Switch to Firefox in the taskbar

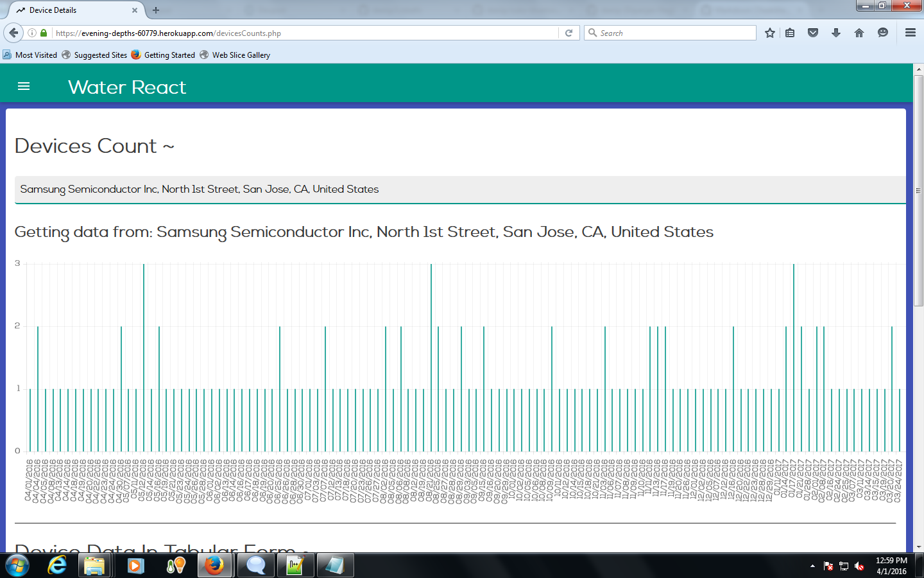coord(215,566)
